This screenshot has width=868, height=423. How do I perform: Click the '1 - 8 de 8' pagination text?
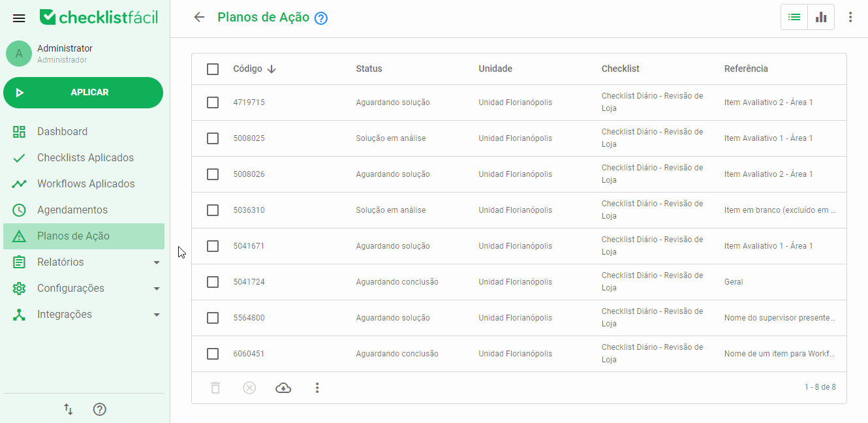820,387
